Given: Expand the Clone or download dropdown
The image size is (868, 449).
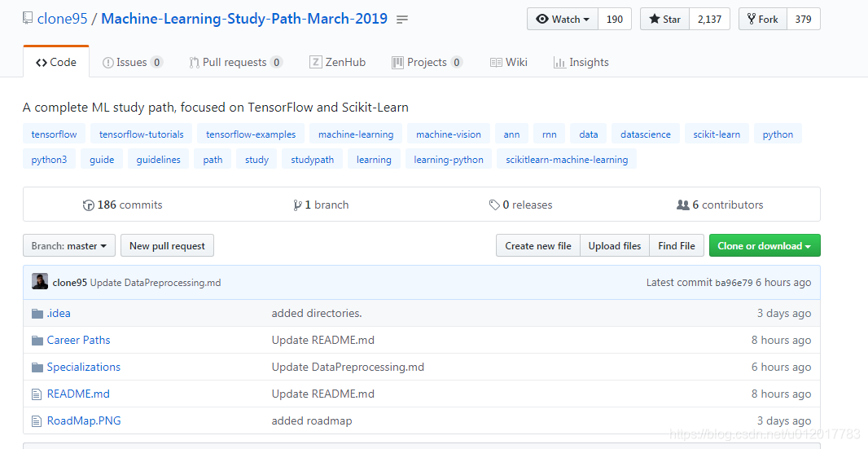Looking at the screenshot, I should 765,245.
